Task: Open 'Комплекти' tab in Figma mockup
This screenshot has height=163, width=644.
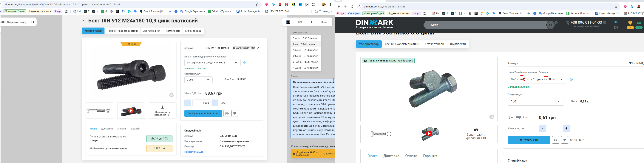Action: pos(172,31)
